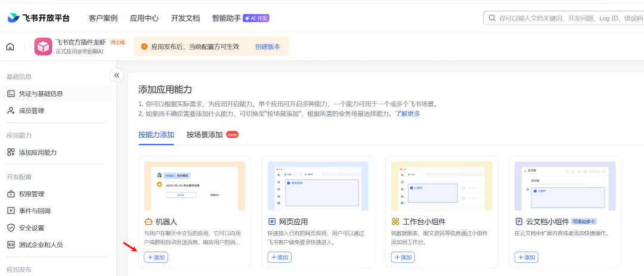Viewport: 644px width, 276px height.
Task: Open 凭证与基础信息 in sidebar
Action: (56, 94)
